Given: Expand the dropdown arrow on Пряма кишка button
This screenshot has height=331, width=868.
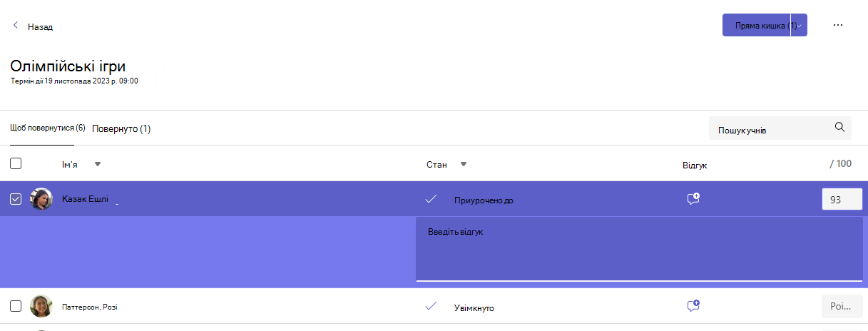Looking at the screenshot, I should point(800,25).
